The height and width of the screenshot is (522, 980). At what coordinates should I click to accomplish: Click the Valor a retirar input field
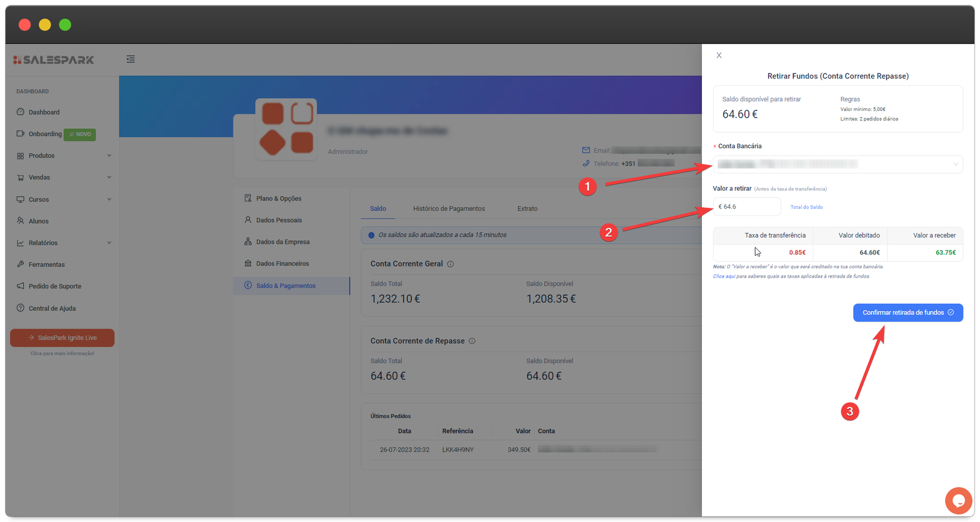click(x=747, y=207)
